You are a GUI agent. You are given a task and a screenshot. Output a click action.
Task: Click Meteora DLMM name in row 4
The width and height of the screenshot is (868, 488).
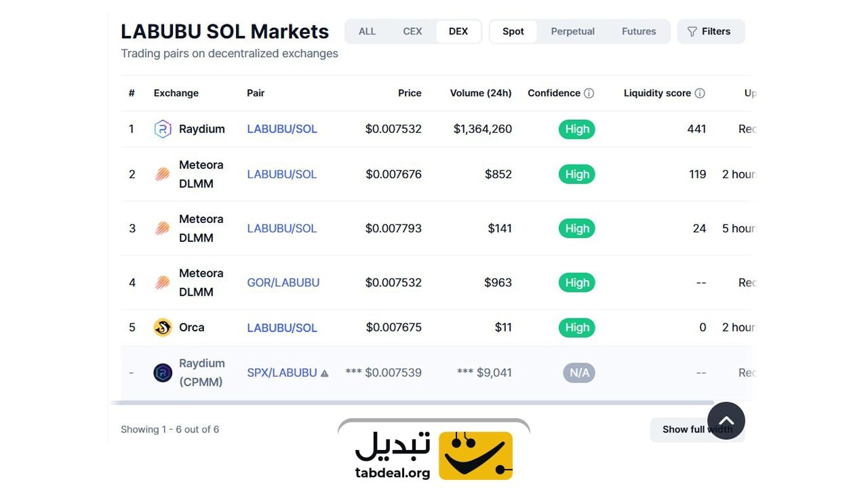(x=201, y=283)
